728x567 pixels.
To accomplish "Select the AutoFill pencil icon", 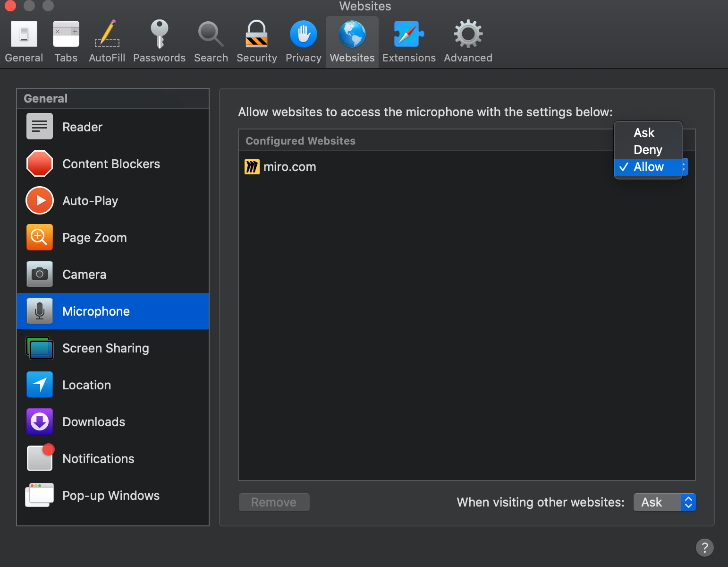I will (x=107, y=35).
